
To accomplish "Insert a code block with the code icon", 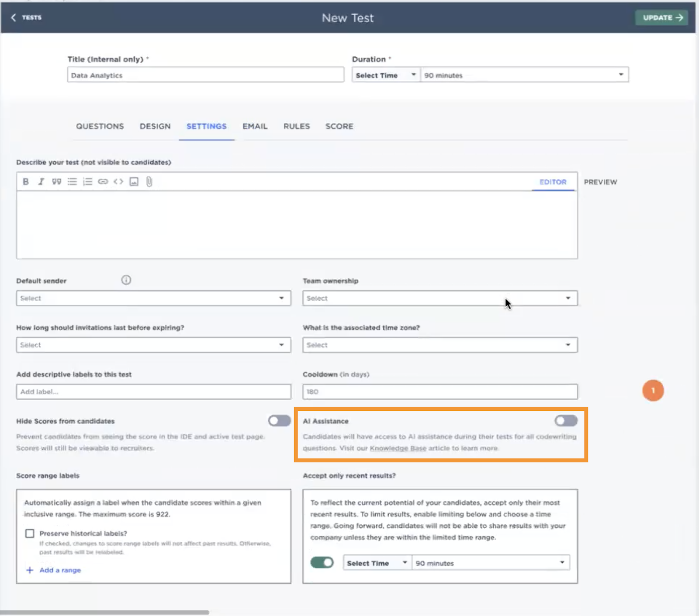I will pyautogui.click(x=118, y=182).
